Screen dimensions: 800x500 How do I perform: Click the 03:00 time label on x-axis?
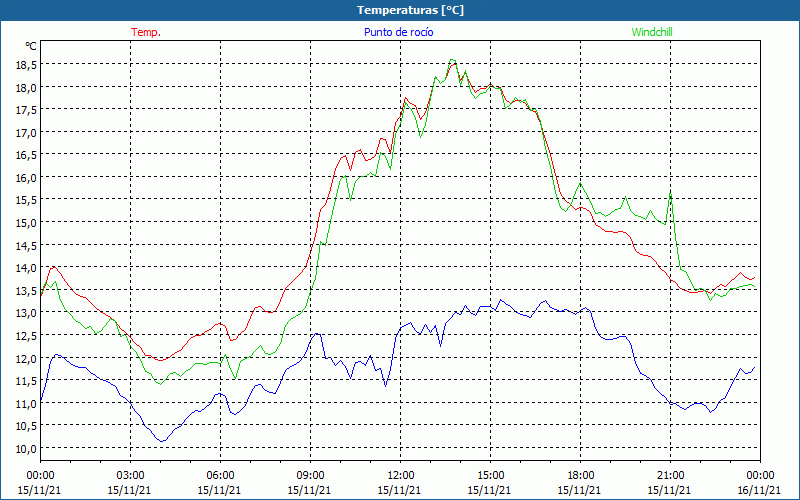coord(130,476)
